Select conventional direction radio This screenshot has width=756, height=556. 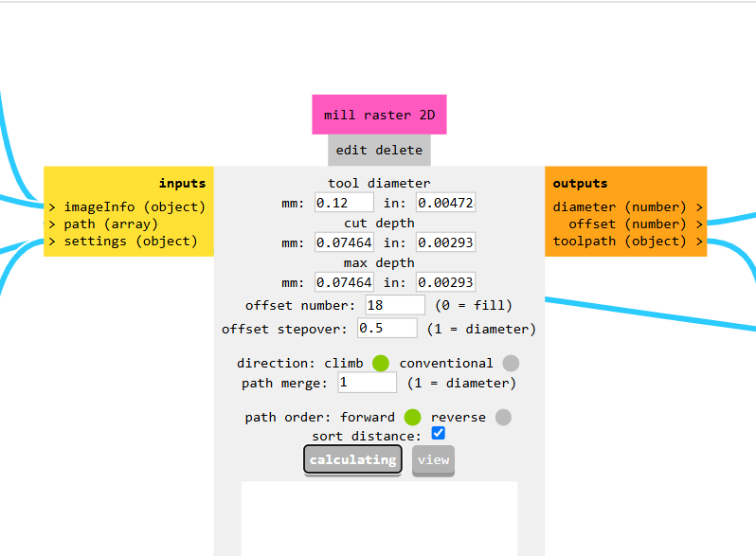511,363
